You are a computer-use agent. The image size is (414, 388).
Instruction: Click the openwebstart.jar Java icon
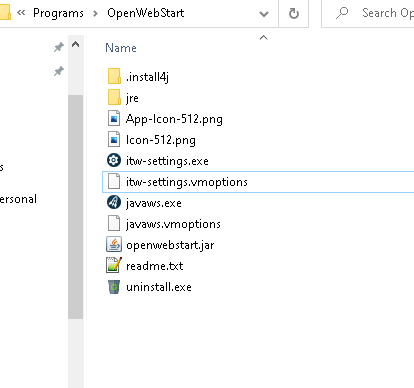(114, 244)
